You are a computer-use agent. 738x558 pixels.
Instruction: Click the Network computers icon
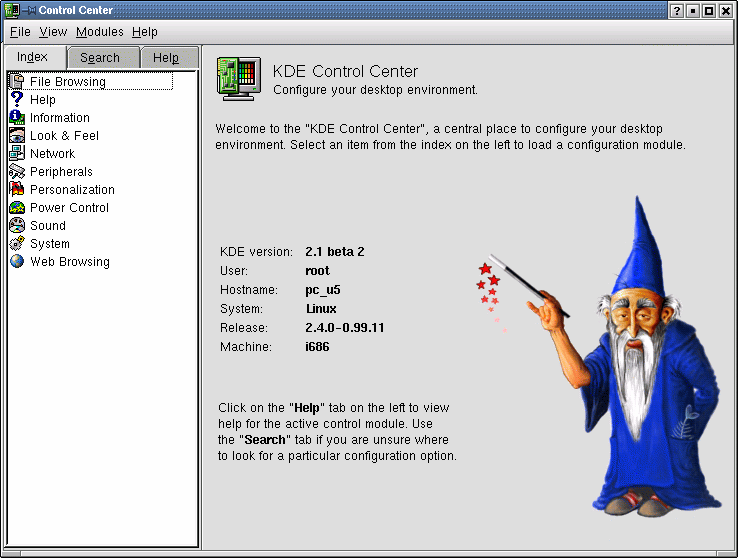pyautogui.click(x=17, y=153)
